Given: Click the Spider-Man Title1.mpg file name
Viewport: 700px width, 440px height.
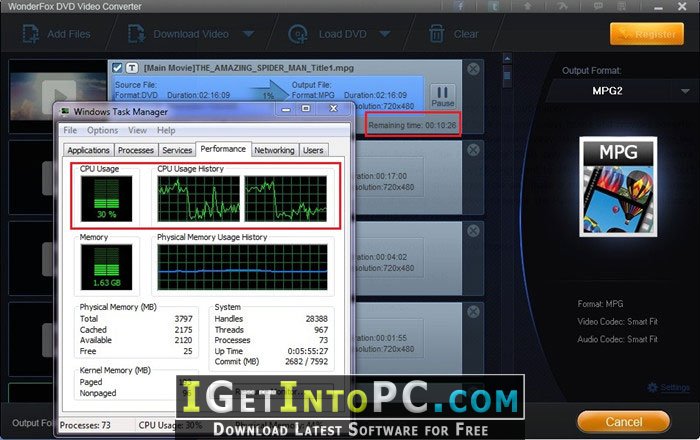Looking at the screenshot, I should (249, 68).
